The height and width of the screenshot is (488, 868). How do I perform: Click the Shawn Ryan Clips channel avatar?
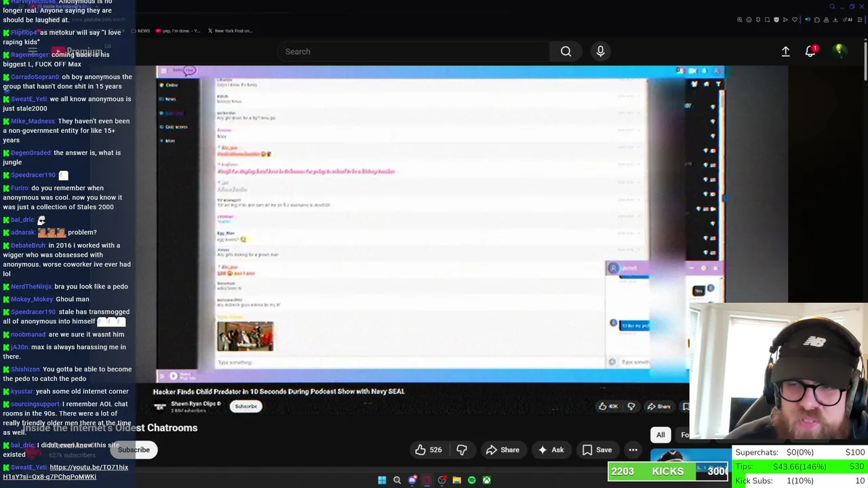[160, 406]
